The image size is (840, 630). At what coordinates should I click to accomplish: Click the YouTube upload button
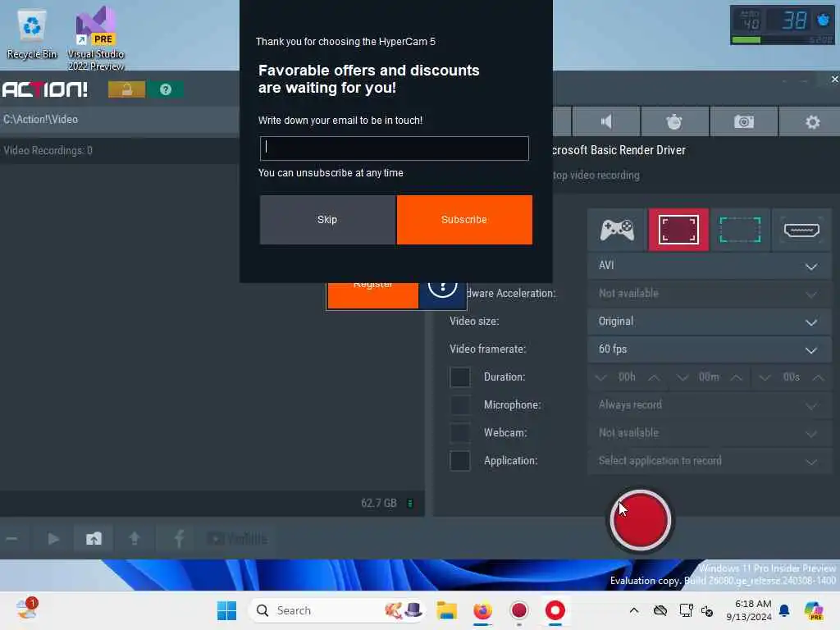[236, 539]
